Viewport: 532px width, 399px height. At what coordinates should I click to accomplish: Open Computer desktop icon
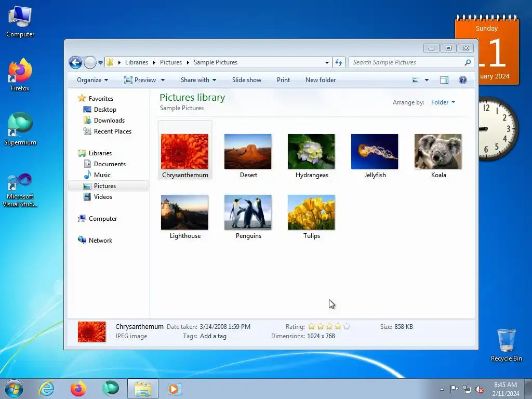20,22
